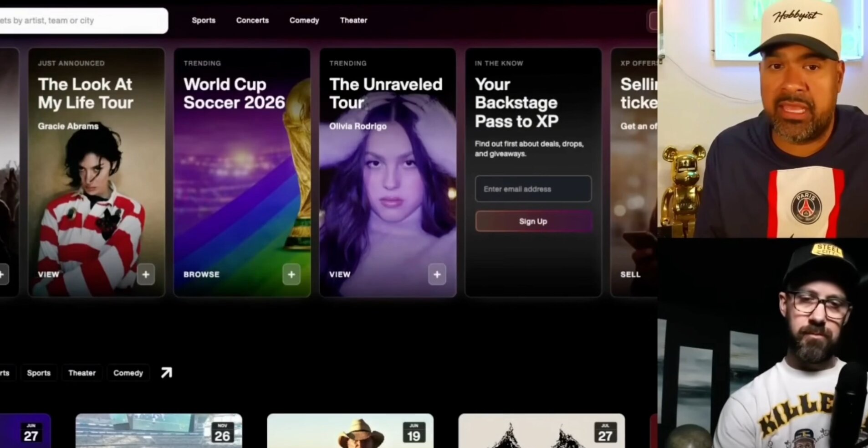This screenshot has width=868, height=448.
Task: Open the Nov 26 event thumbnail
Action: (x=159, y=431)
